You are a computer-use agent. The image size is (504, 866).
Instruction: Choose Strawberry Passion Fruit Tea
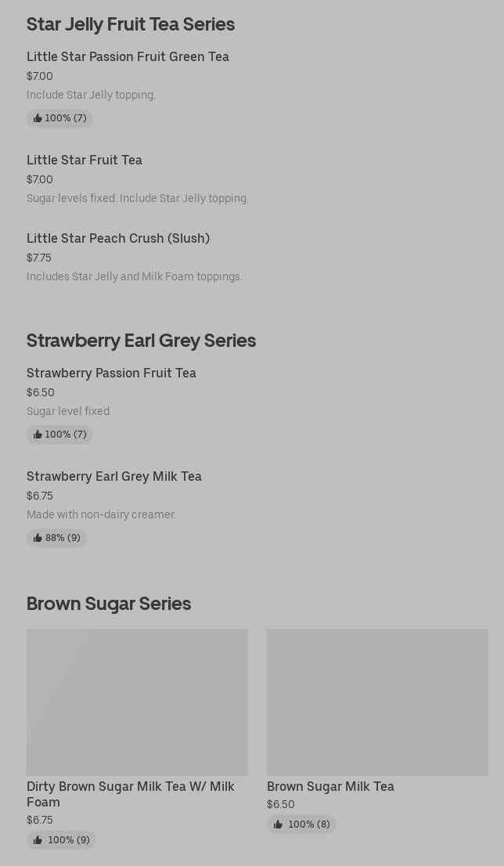[111, 373]
